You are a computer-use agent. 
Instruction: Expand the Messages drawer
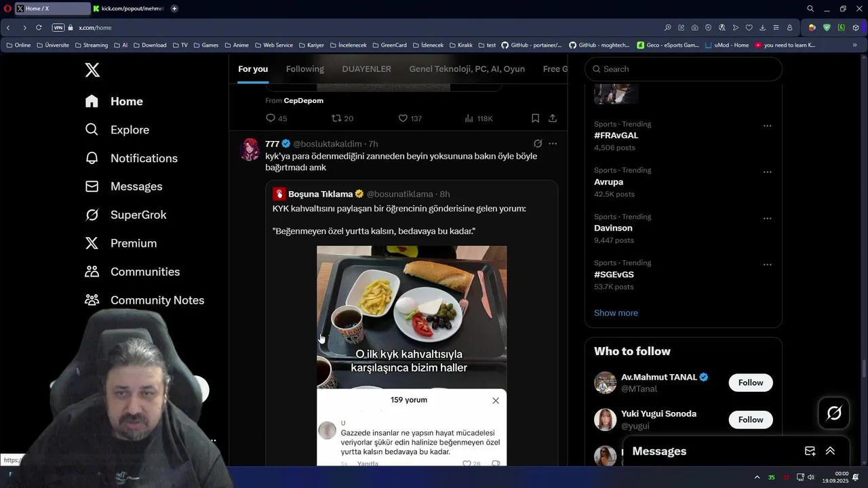pyautogui.click(x=830, y=451)
